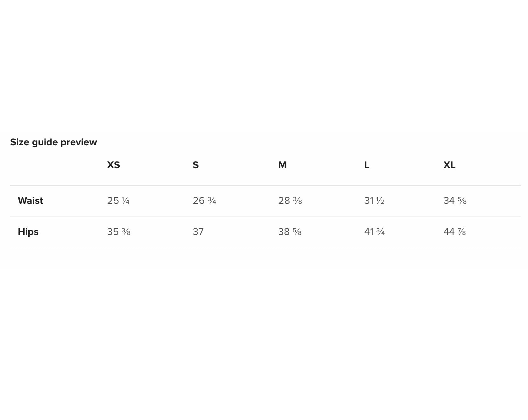Pick the XL size column header

coord(449,165)
